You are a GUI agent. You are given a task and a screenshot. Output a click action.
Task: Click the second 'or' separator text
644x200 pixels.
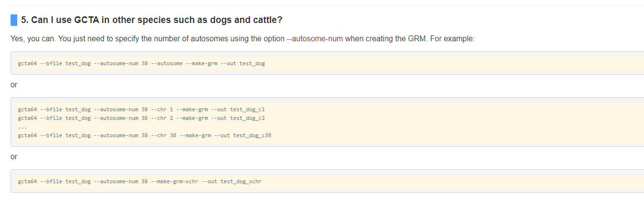[x=13, y=157]
